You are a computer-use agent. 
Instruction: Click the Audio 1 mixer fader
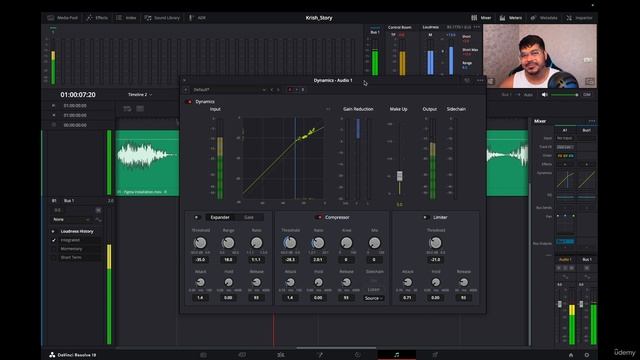pyautogui.click(x=560, y=304)
